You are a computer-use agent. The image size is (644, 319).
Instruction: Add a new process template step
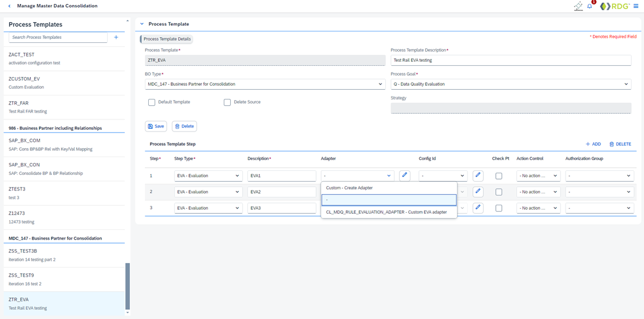[594, 144]
